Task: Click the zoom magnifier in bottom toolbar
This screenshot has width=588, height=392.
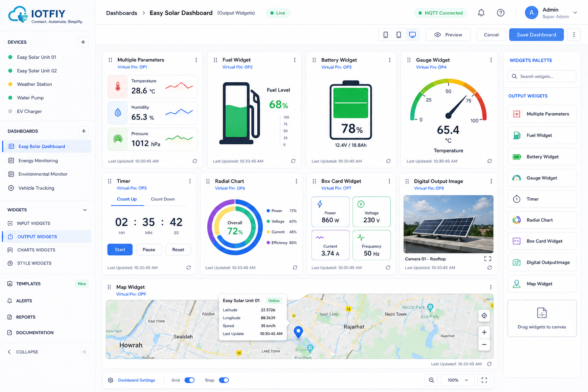Action: click(431, 380)
